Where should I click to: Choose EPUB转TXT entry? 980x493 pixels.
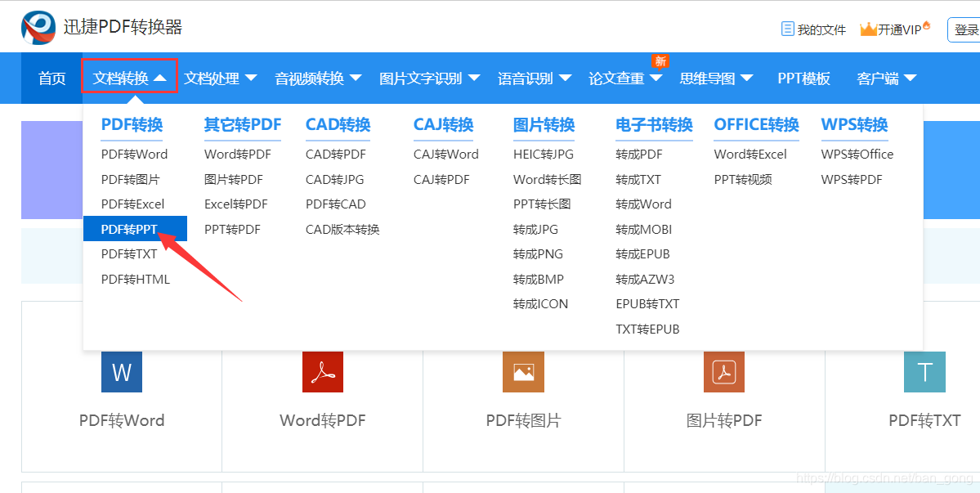647,304
